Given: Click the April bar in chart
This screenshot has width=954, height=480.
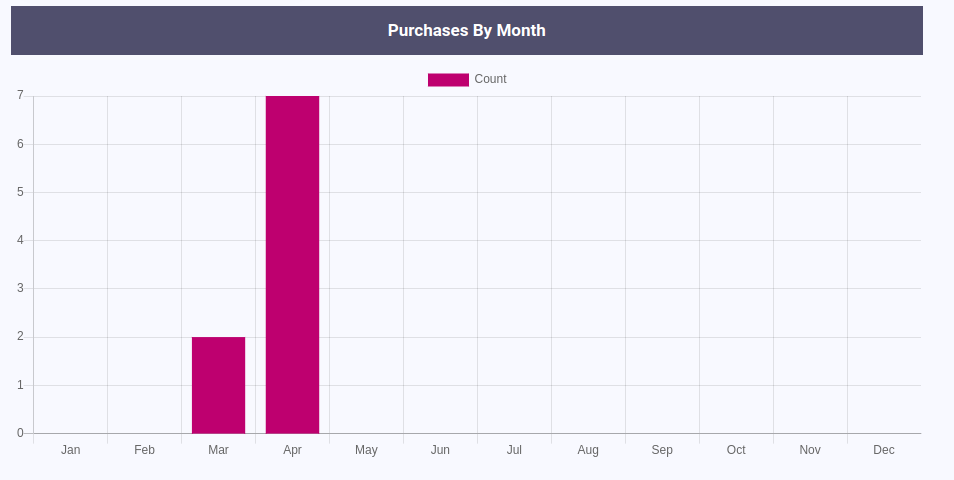Looking at the screenshot, I should coord(292,265).
